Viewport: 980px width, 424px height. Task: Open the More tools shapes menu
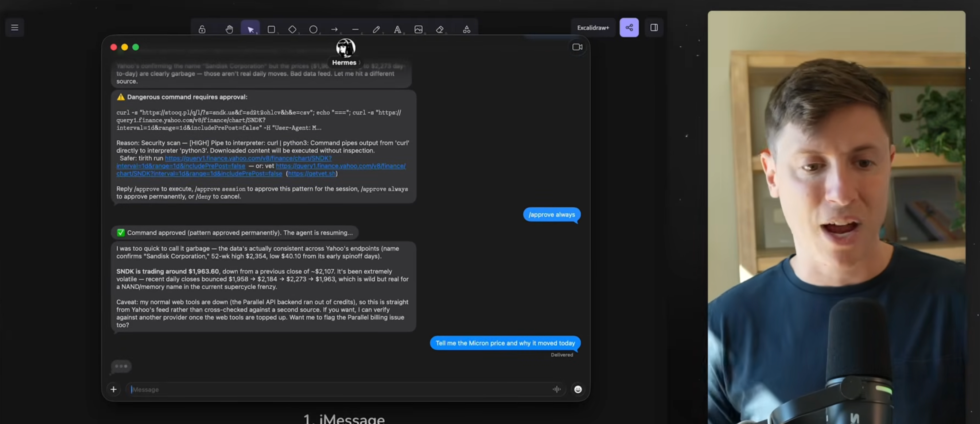coord(466,29)
